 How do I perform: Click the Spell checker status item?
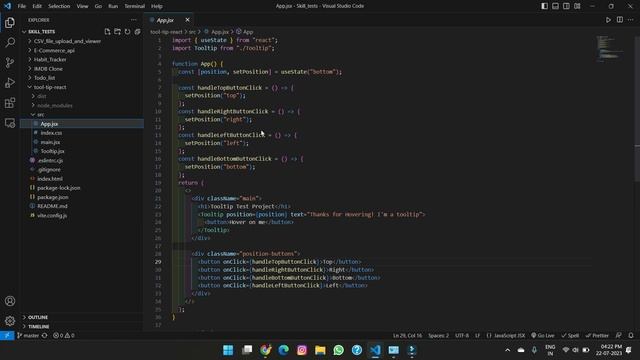(570, 336)
